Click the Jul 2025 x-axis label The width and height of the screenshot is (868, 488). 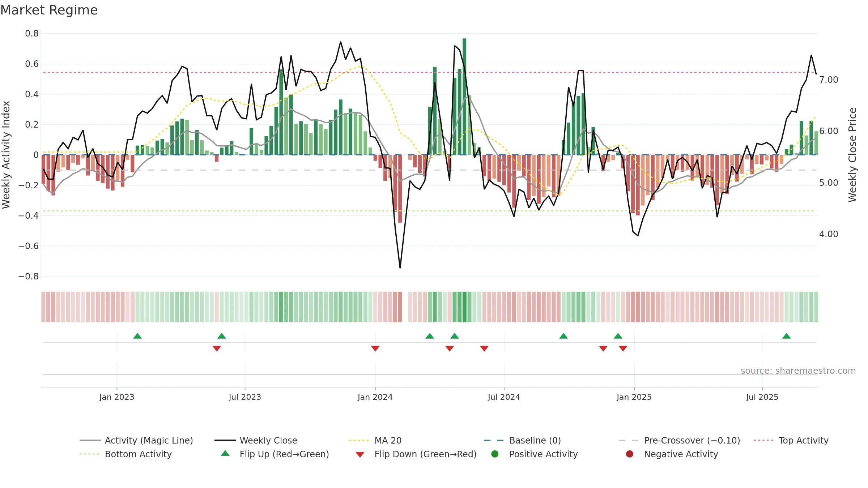click(x=762, y=397)
